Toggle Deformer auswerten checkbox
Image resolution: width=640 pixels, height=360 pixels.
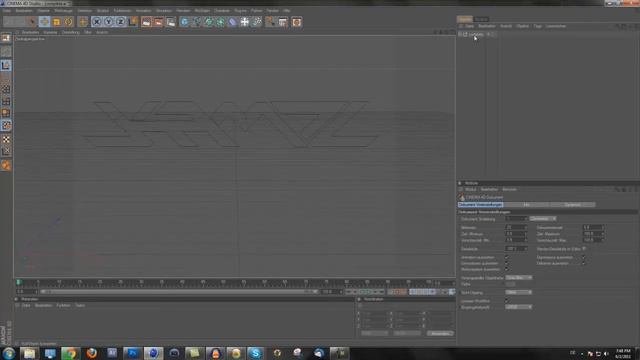pyautogui.click(x=584, y=264)
